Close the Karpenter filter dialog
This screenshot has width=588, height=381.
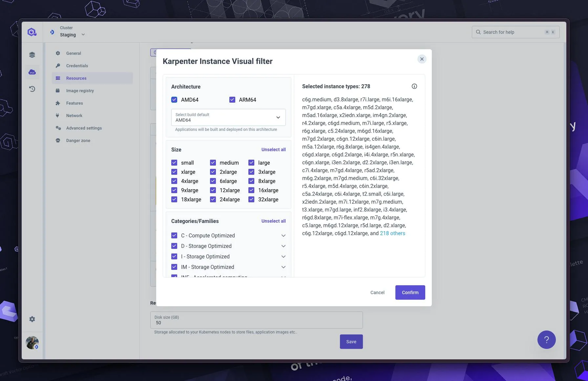point(422,59)
